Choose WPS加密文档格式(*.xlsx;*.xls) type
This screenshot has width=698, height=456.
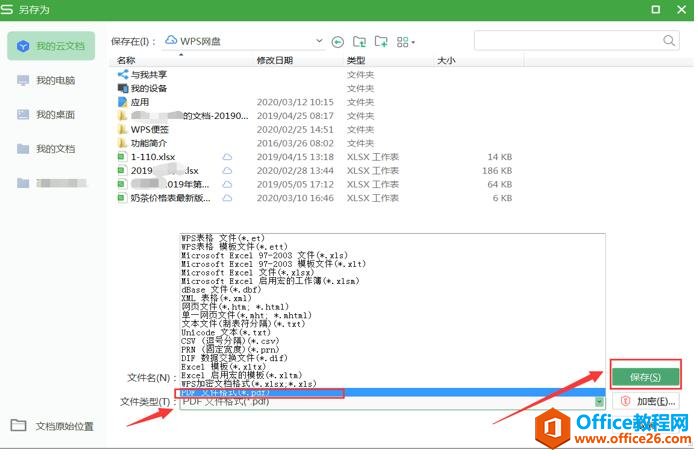[249, 384]
